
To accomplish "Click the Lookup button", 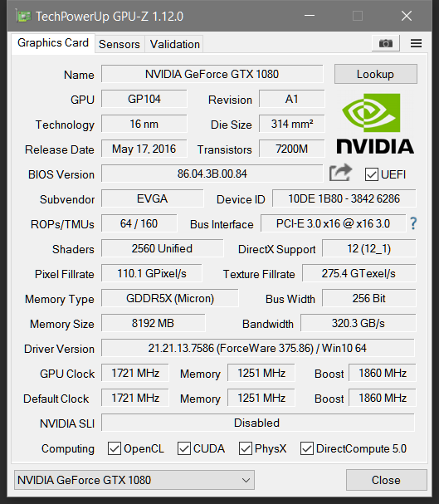I will click(375, 74).
